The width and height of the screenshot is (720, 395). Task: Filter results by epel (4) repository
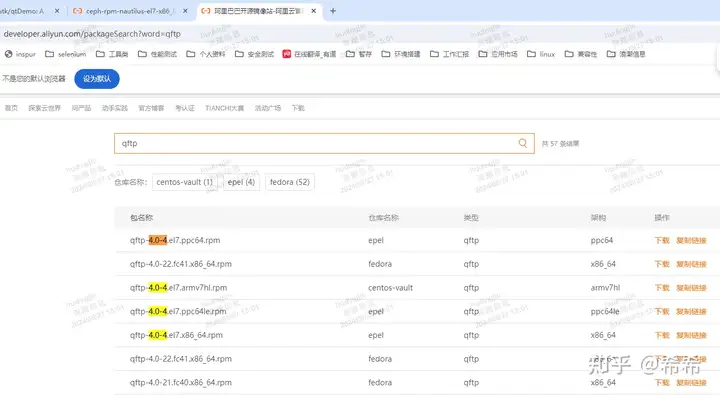(241, 182)
